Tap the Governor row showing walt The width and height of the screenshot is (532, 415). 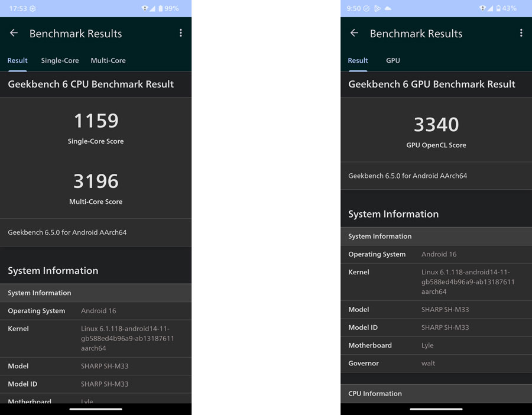(436, 363)
